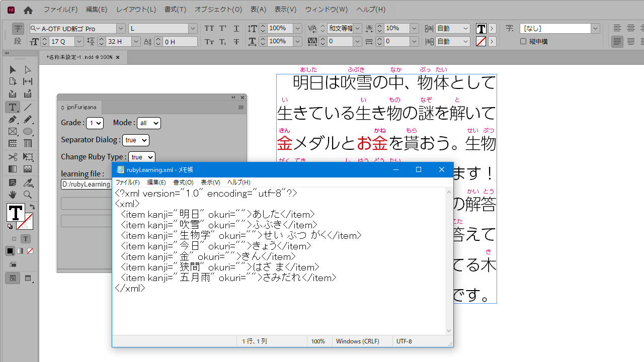Collapse the jpnFurigana panel with double arrows
The height and width of the screenshot is (362, 644).
233,98
